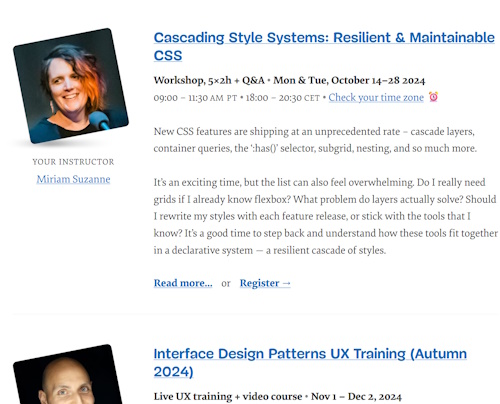
Task: Click the arrow in the Register link
Action: [x=286, y=283]
